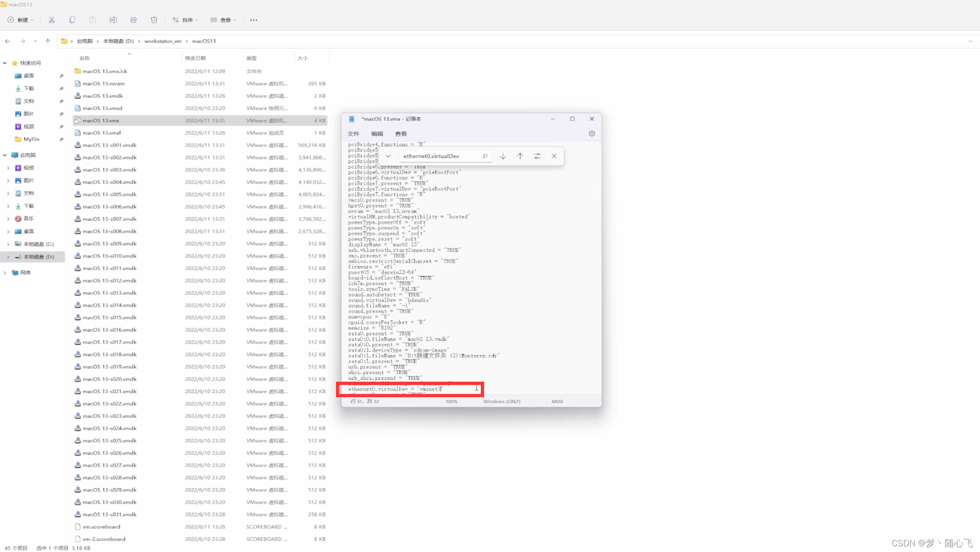Open find options sliders icon
The width and height of the screenshot is (980, 552).
[x=537, y=156]
